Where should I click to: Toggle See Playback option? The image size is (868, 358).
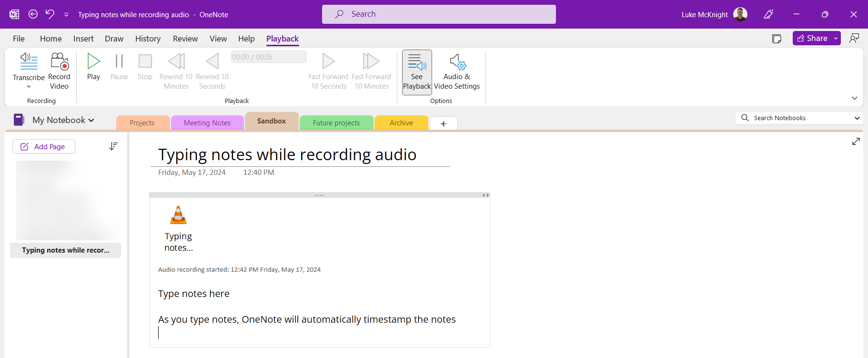click(x=417, y=72)
